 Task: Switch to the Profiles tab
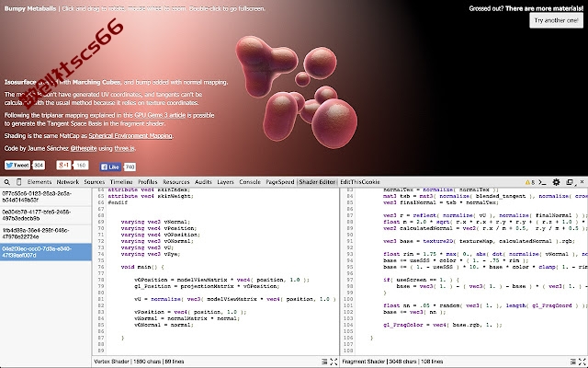pos(147,182)
